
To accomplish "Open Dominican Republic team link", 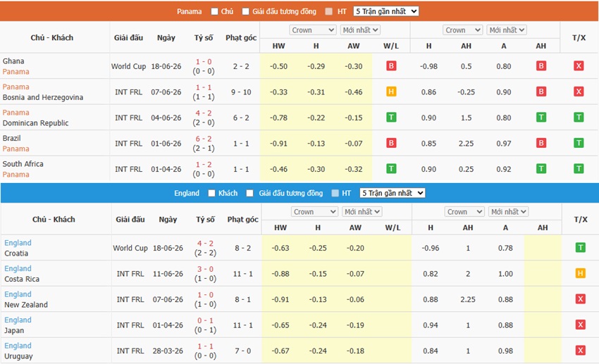I will coord(35,123).
